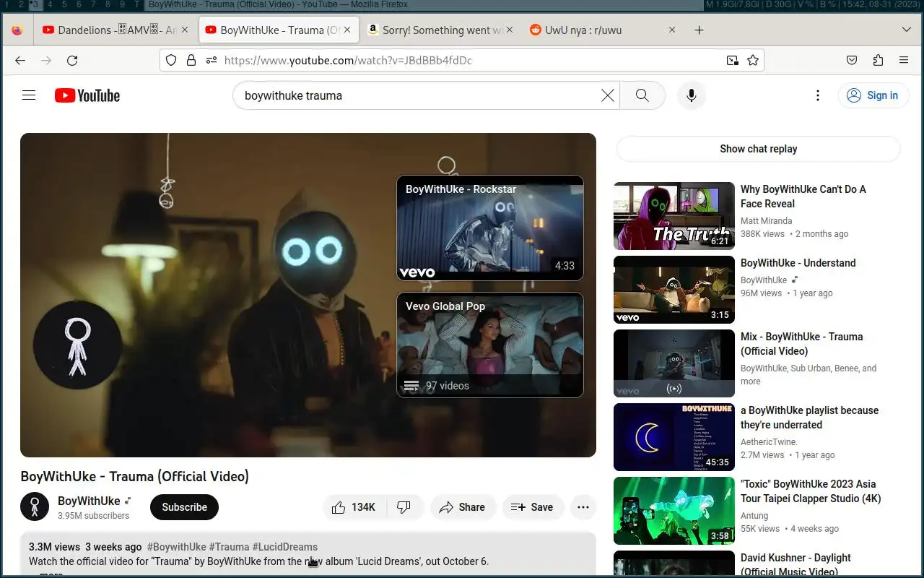This screenshot has width=924, height=578.
Task: Click the Share button
Action: click(x=463, y=507)
